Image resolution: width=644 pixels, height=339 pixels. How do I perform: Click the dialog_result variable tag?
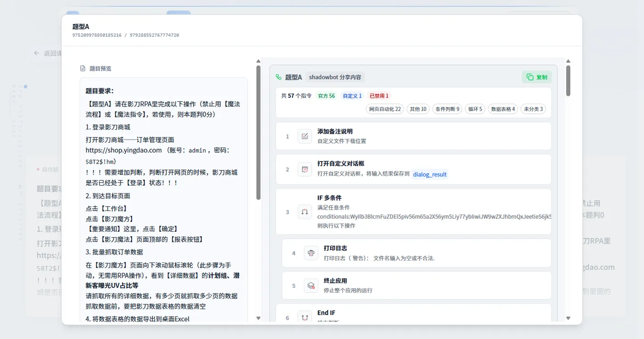(430, 175)
